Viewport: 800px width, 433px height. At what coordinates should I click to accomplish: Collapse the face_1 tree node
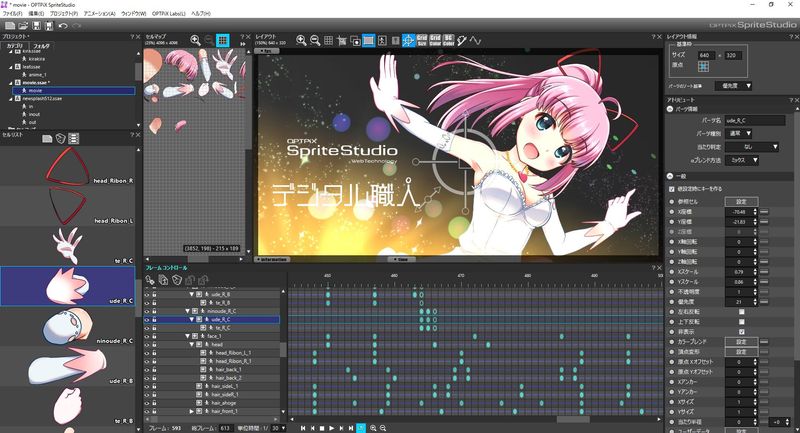[189, 337]
